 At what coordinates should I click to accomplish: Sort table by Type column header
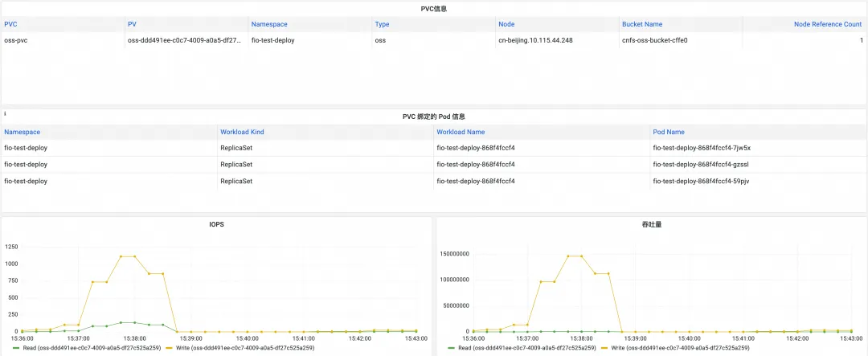click(x=382, y=24)
